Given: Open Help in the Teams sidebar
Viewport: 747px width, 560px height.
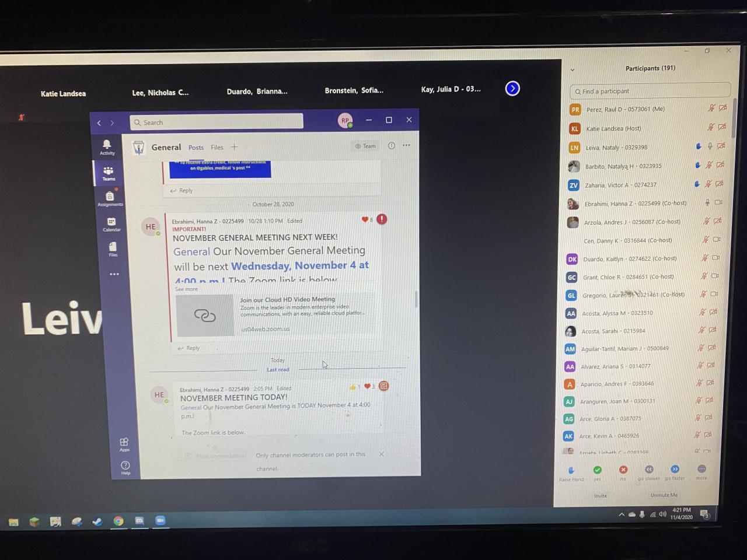Looking at the screenshot, I should coord(125,467).
